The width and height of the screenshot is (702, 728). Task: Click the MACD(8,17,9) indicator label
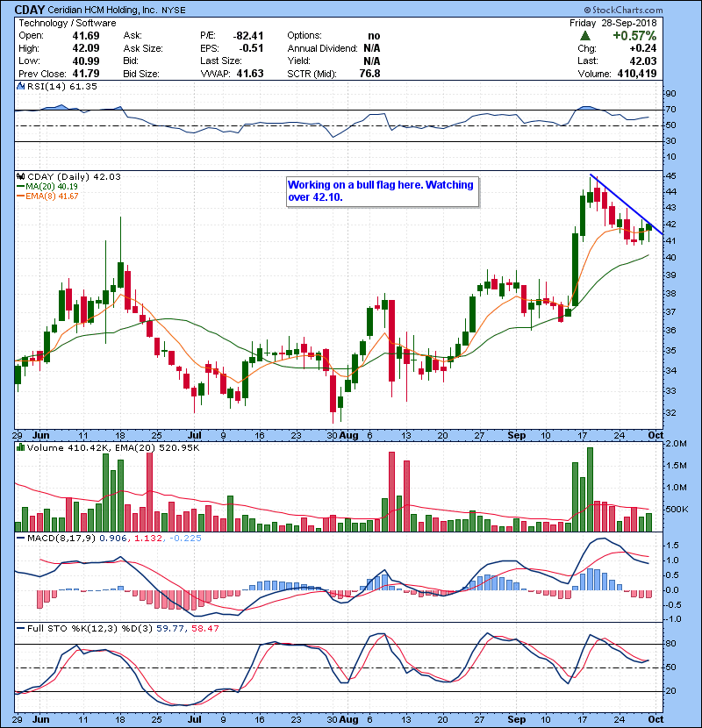61,539
